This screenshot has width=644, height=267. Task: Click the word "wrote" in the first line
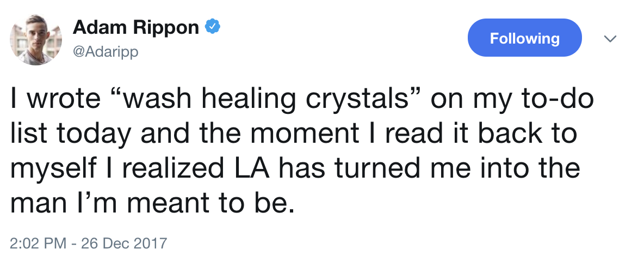click(66, 100)
